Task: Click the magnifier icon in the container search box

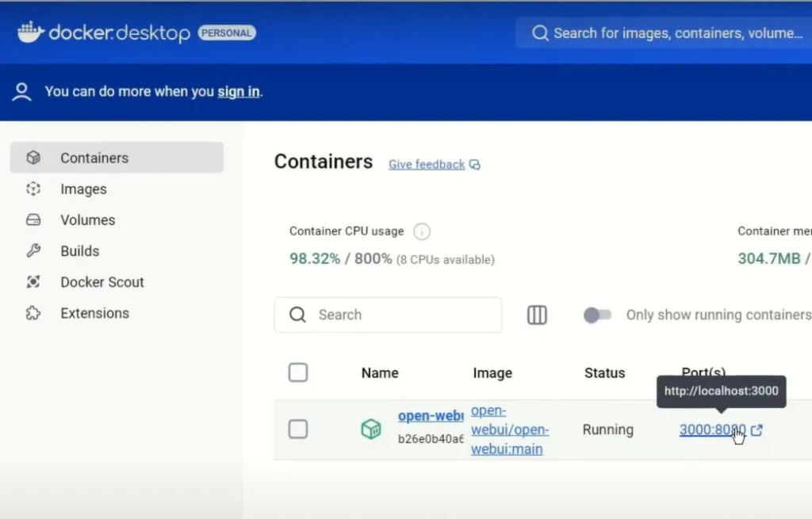Action: 297,315
